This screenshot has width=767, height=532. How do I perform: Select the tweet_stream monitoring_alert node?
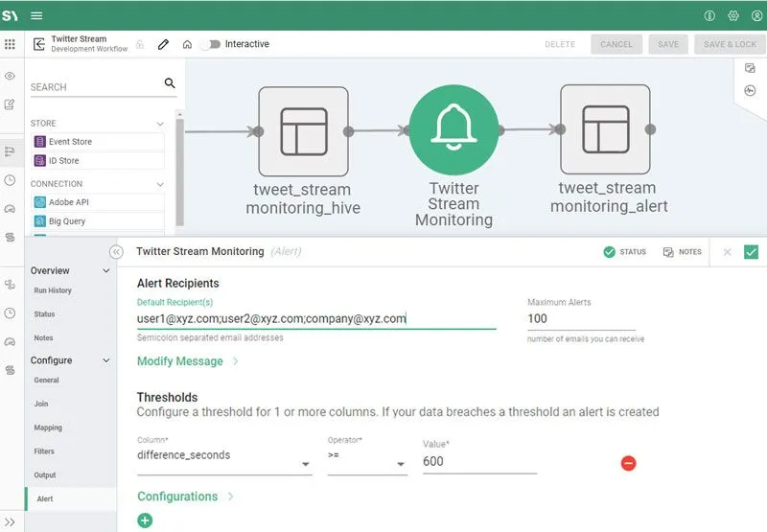tap(605, 129)
